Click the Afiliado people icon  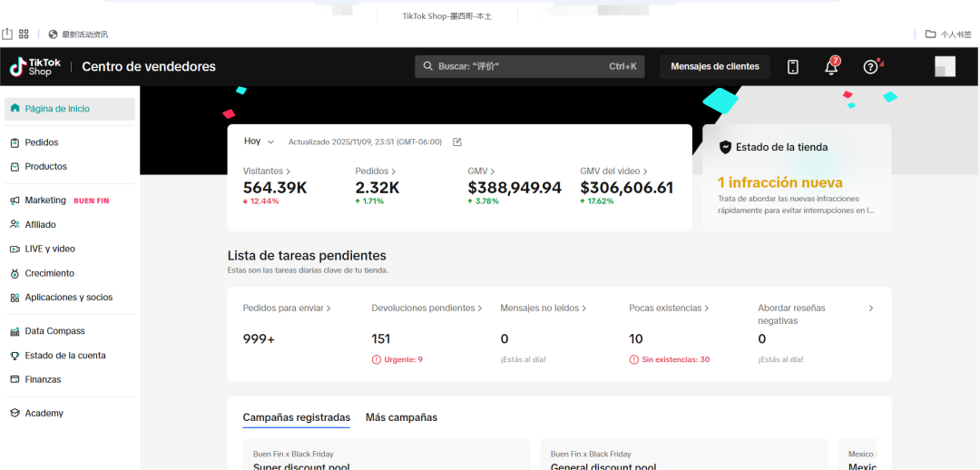point(15,224)
